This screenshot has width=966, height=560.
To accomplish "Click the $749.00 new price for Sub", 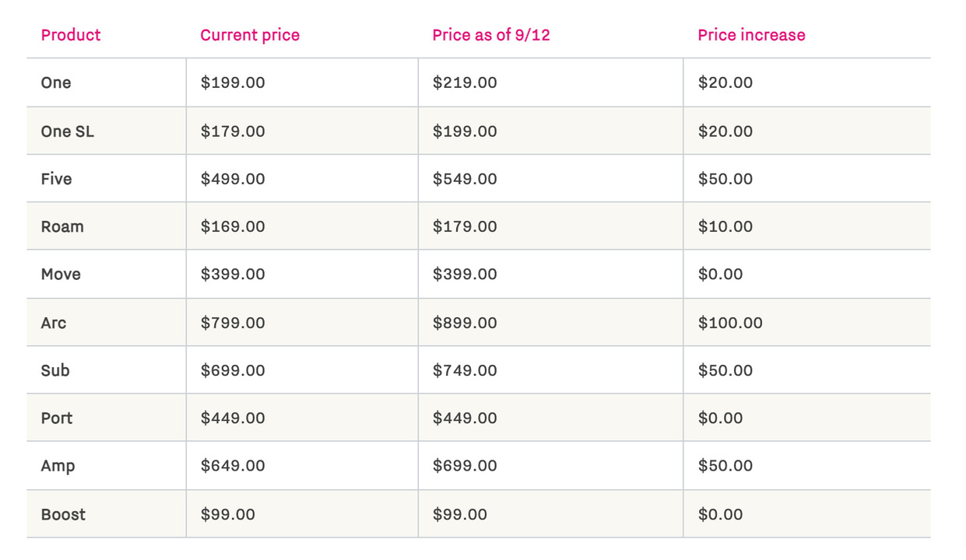I will 464,370.
